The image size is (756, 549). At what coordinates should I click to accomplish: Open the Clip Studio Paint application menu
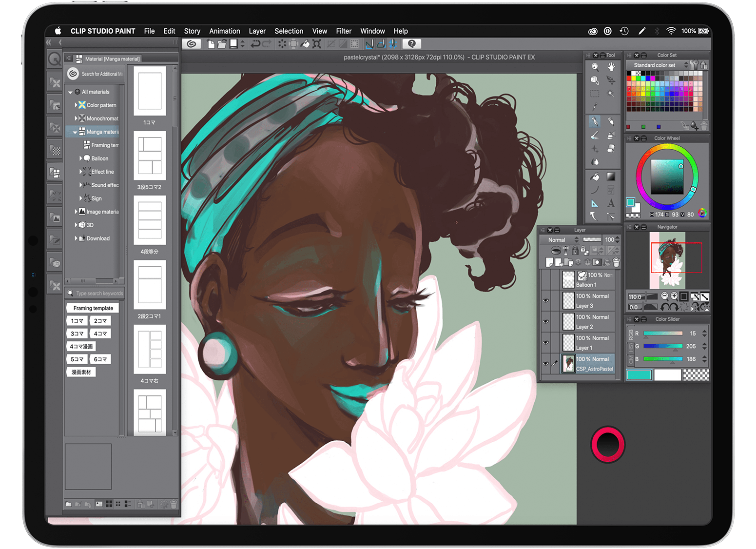click(103, 31)
